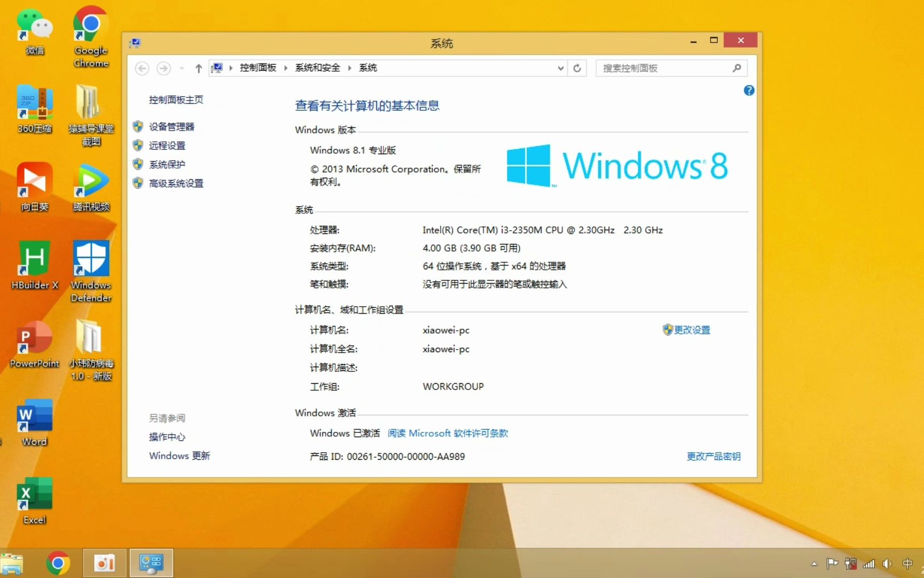Click the Action Center flag tray icon
The width and height of the screenshot is (924, 578).
(x=832, y=564)
